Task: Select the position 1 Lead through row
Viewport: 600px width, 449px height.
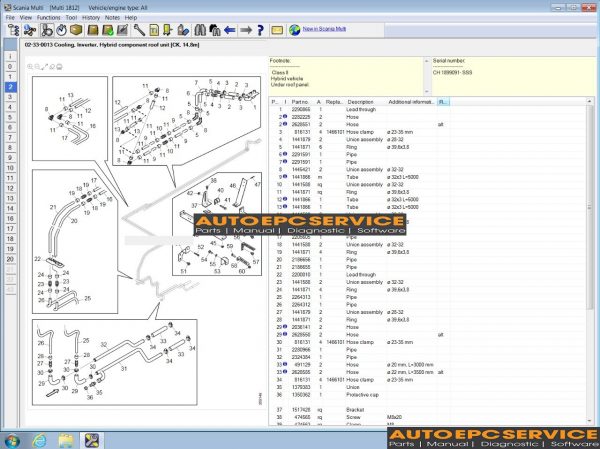Action: pyautogui.click(x=427, y=109)
